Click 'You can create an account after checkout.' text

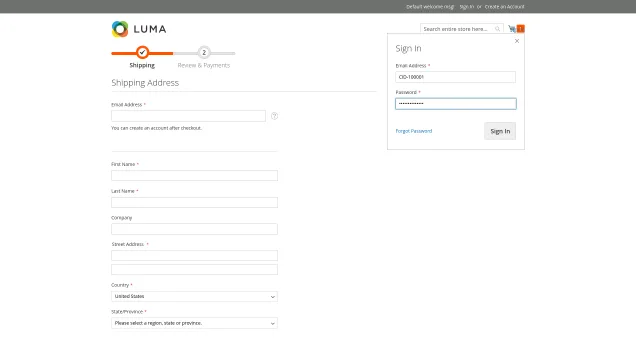click(156, 128)
